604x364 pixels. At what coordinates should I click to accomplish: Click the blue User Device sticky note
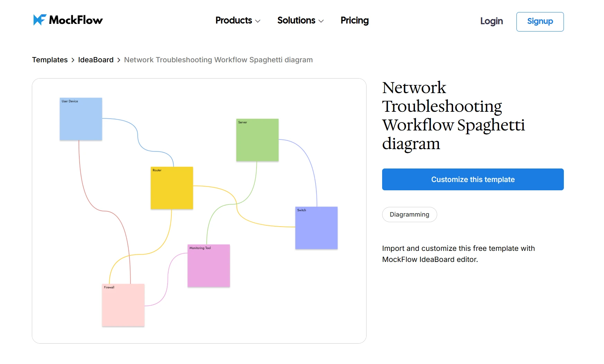[x=81, y=119]
